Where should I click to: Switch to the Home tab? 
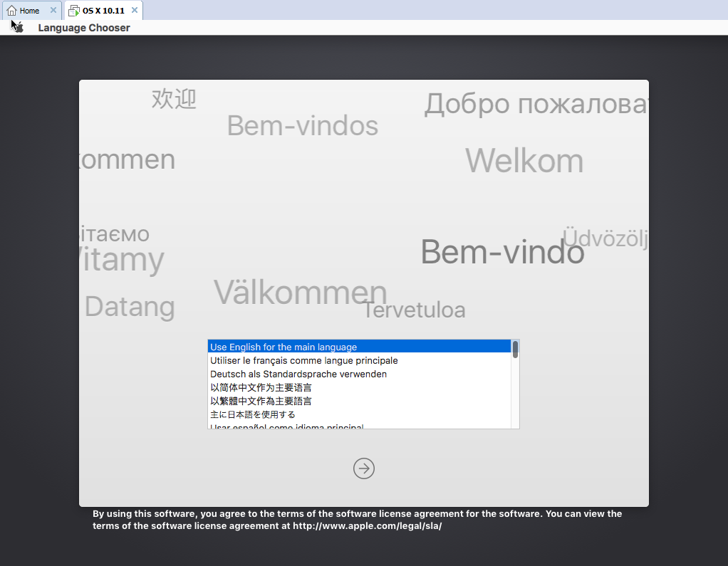(x=28, y=10)
